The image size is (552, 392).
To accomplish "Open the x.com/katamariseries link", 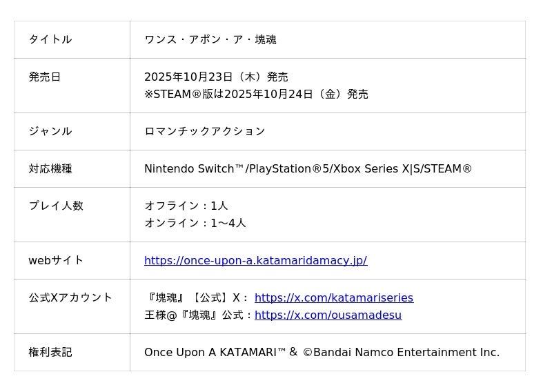I will [x=333, y=297].
